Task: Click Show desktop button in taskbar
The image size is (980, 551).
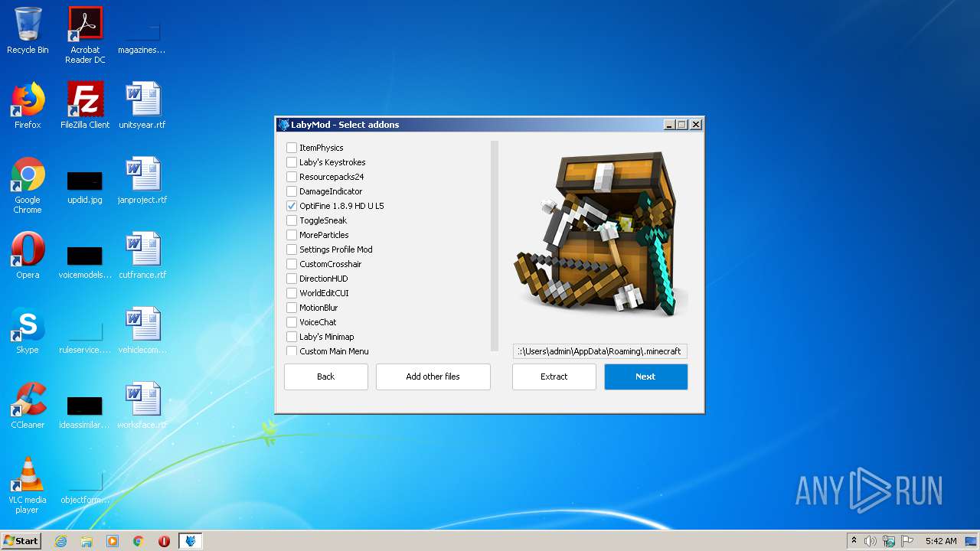Action: pos(971,541)
